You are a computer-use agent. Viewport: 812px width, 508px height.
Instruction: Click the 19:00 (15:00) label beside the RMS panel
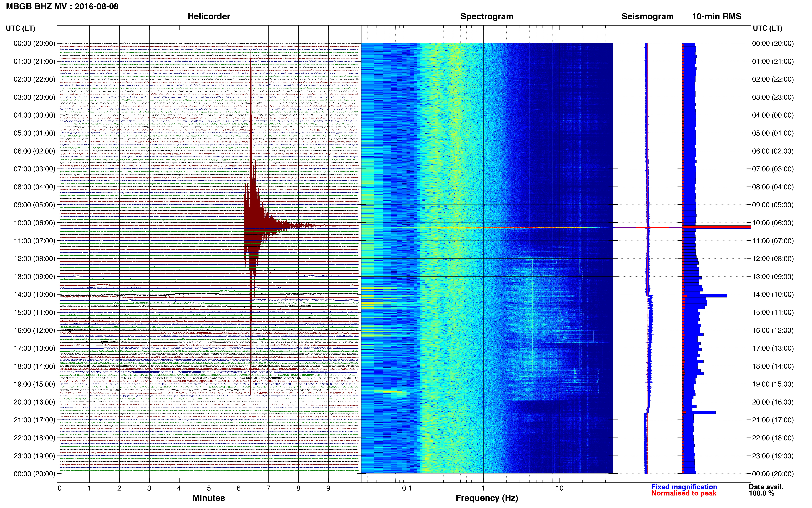click(x=773, y=384)
